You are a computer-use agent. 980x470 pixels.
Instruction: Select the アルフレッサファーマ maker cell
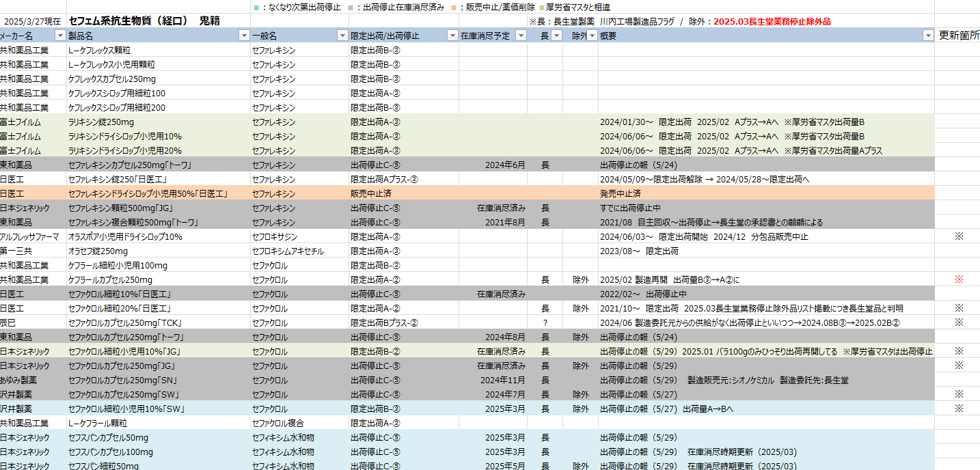coord(33,236)
